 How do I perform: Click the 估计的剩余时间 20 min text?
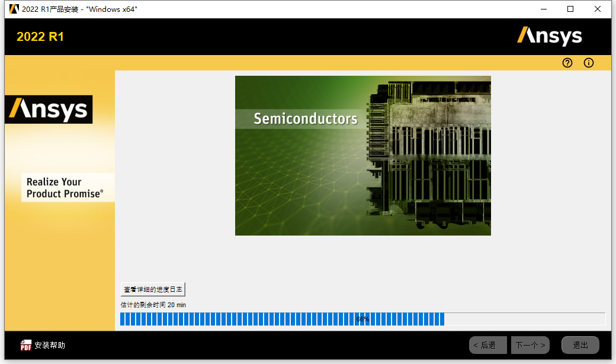153,305
